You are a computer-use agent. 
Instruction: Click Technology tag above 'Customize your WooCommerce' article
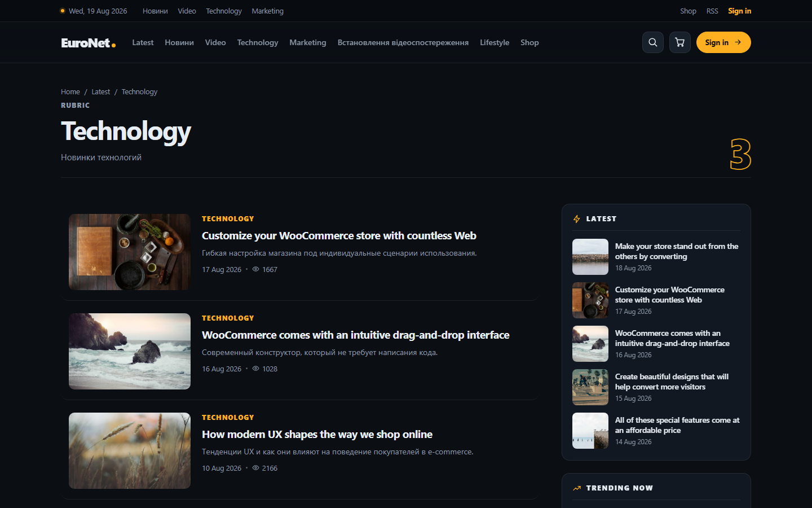pos(228,219)
